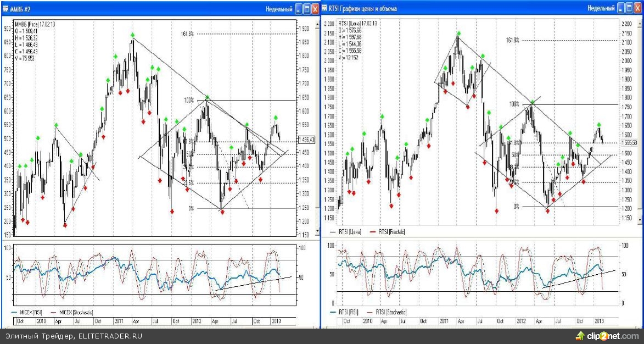644x344 pixels.
Task: Click the clip2net upload arrow logo
Action: click(x=579, y=336)
